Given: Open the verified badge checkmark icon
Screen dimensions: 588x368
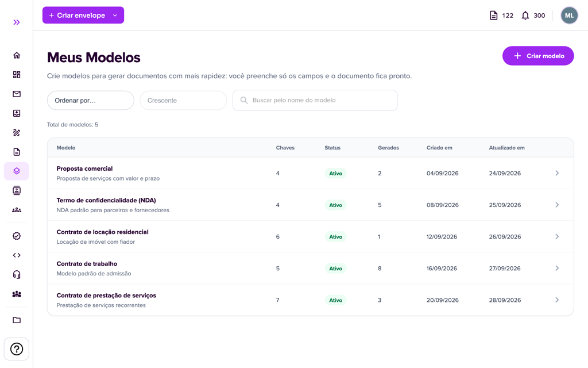Looking at the screenshot, I should (x=17, y=236).
